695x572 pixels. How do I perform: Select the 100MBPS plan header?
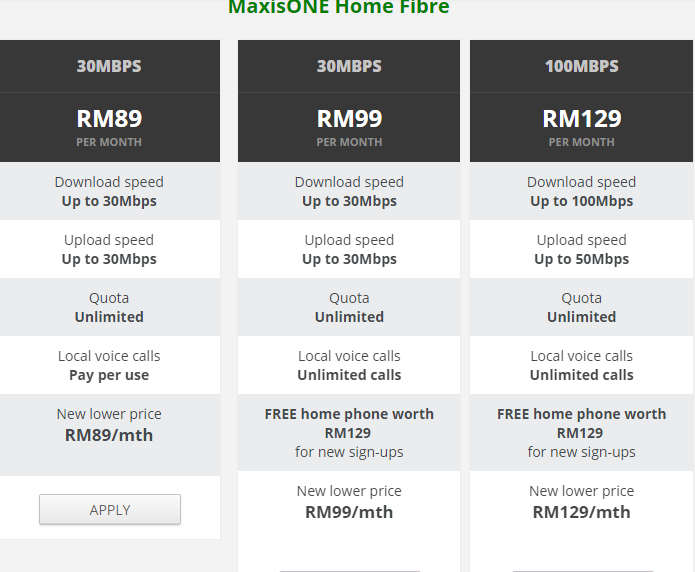pyautogui.click(x=581, y=66)
